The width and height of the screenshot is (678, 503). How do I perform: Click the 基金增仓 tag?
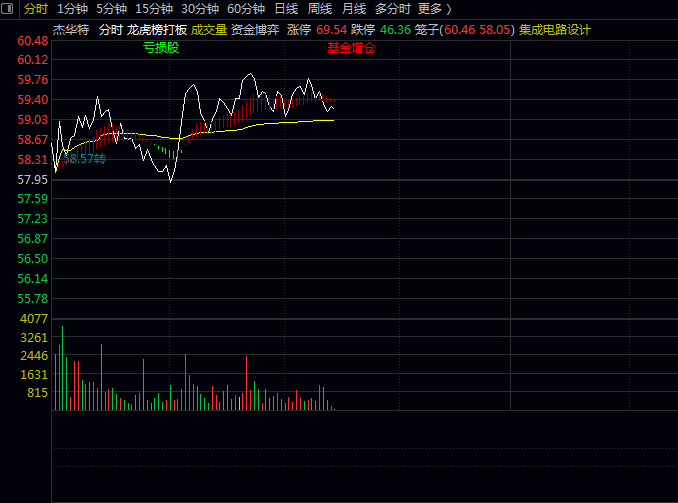[x=351, y=48]
